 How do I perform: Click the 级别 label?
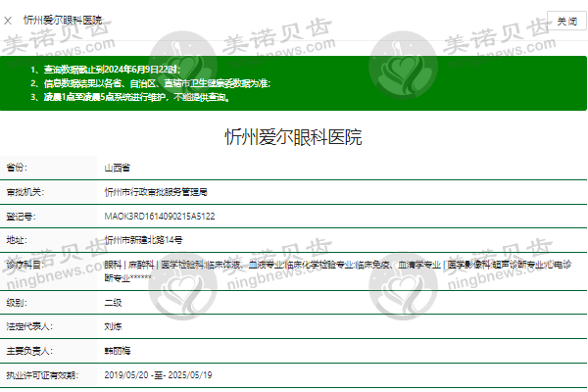(x=17, y=303)
